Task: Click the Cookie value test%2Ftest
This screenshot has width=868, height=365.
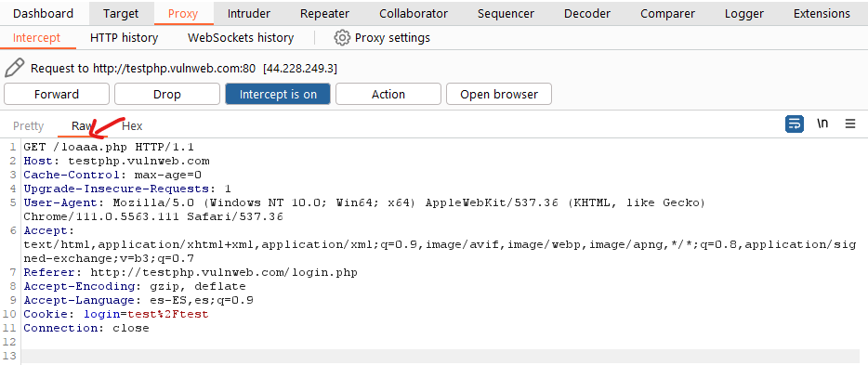Action: (x=168, y=314)
